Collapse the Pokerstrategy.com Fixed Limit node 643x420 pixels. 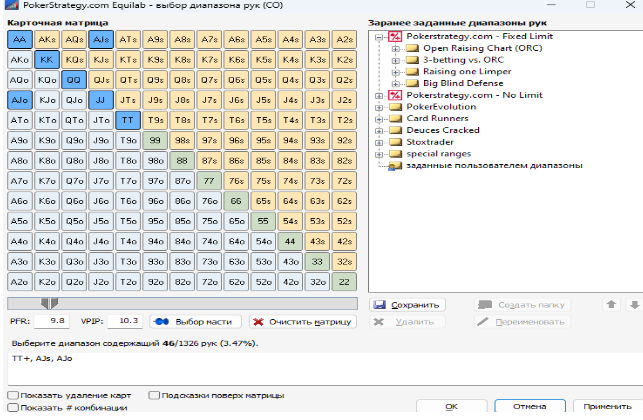point(379,37)
